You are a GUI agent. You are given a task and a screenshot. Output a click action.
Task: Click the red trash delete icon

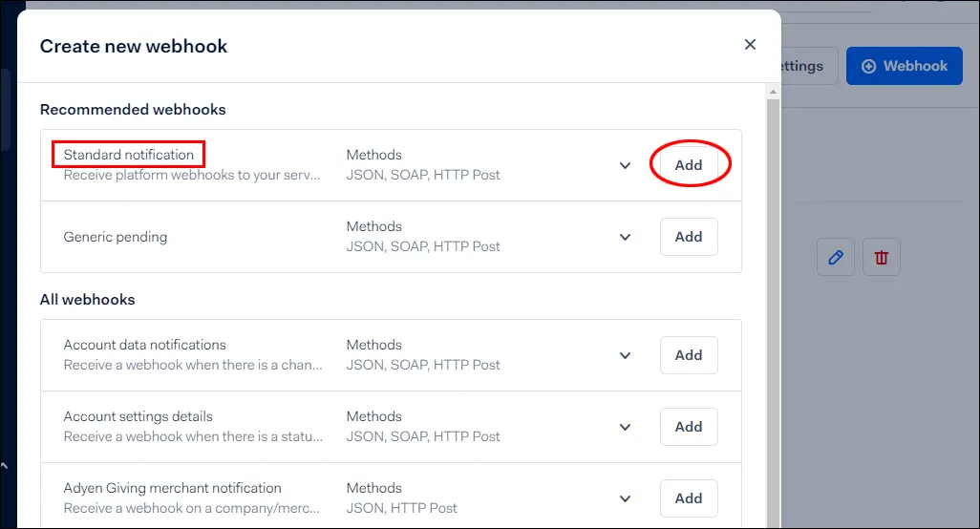(882, 257)
